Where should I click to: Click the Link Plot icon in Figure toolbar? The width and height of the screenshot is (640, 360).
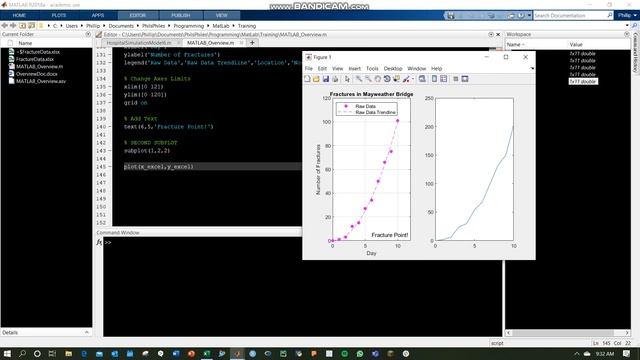422,79
